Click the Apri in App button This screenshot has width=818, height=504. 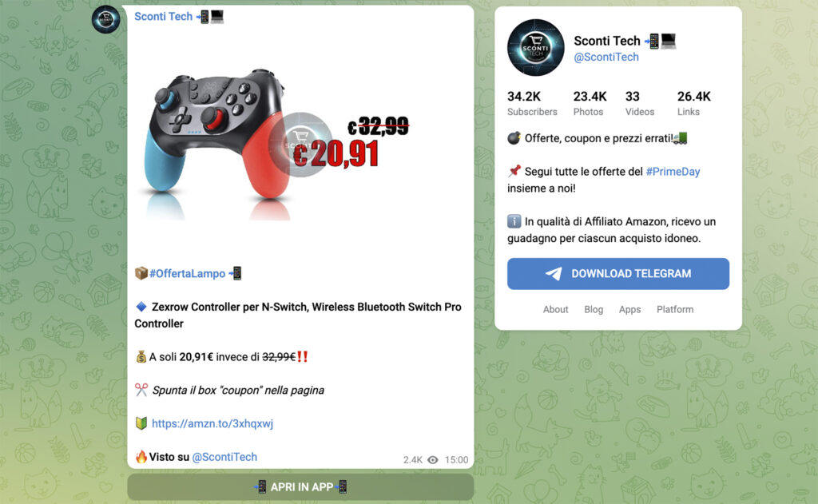point(300,486)
